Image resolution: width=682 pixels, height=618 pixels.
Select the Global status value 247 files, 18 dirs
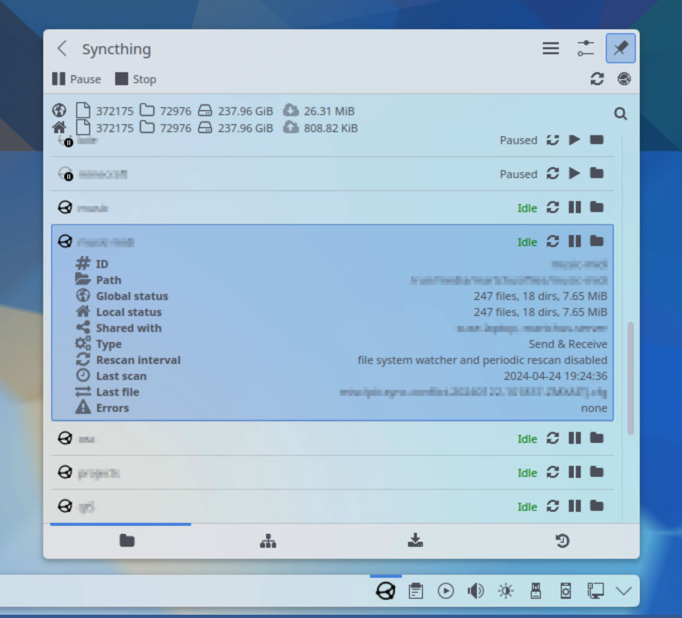point(540,296)
